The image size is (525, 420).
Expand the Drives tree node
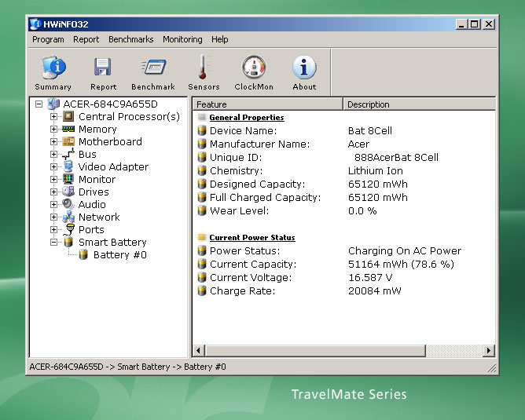pyautogui.click(x=53, y=192)
